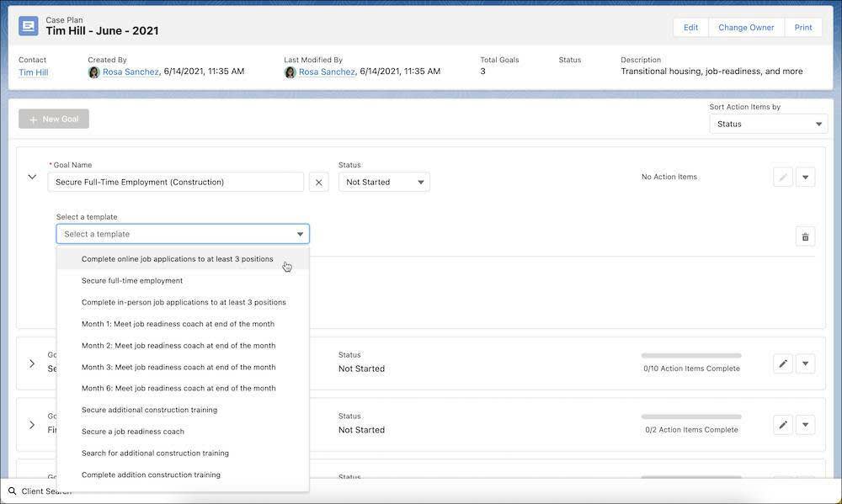The width and height of the screenshot is (842, 504).
Task: Expand the goal with 0/10 Action Items
Action: point(32,364)
